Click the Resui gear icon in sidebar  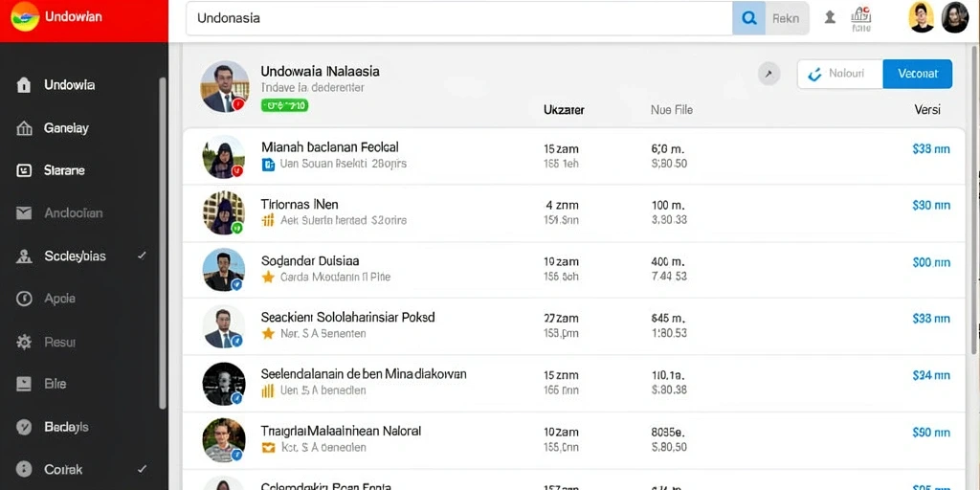[x=24, y=342]
